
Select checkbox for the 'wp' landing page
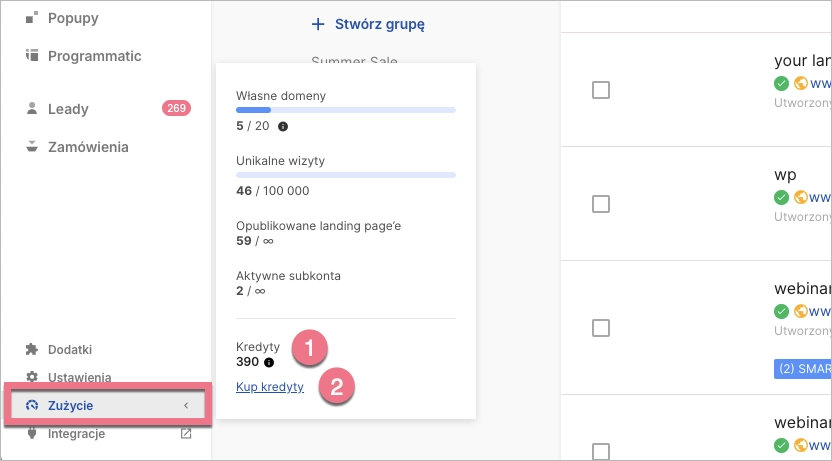point(601,204)
